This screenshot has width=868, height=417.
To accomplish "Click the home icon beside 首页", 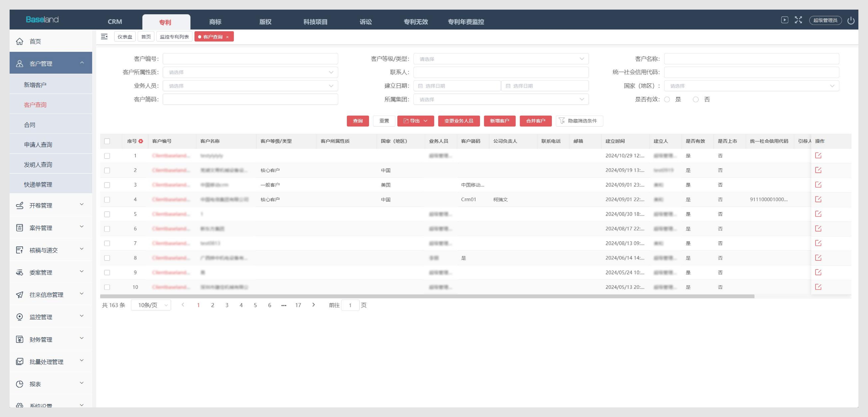I will (x=19, y=41).
